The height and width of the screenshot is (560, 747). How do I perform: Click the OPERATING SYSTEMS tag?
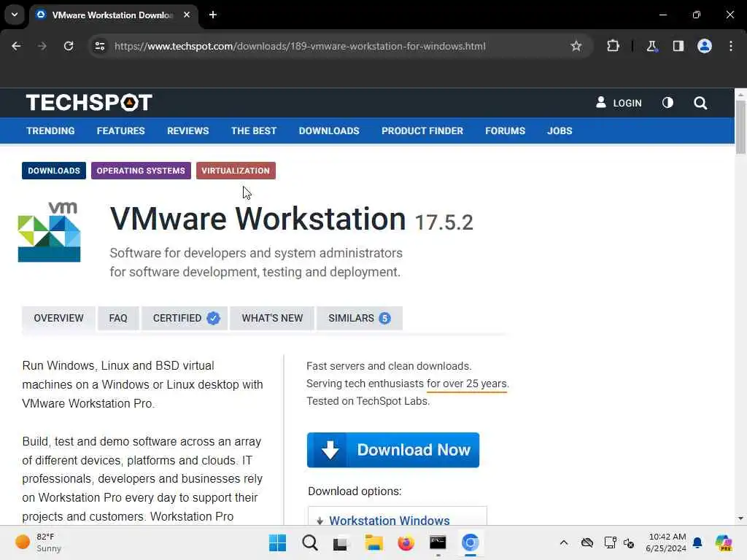coord(141,171)
